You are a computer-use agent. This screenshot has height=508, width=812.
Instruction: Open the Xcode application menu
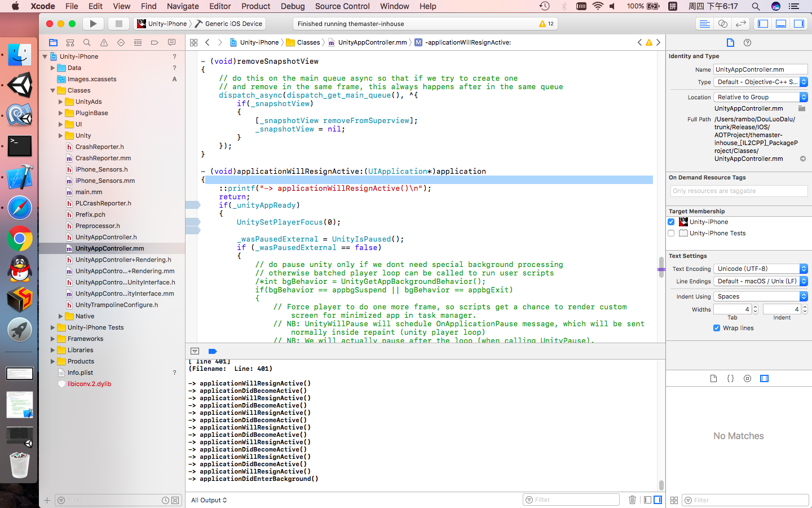[x=43, y=6]
